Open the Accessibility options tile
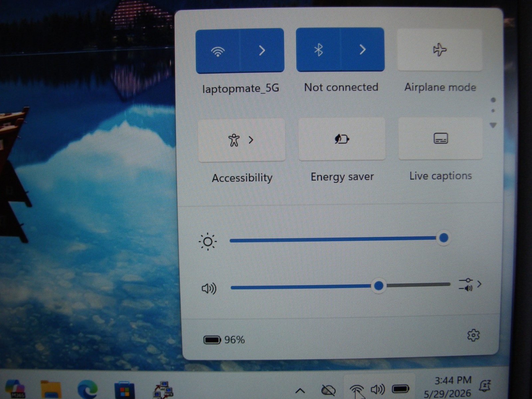The height and width of the screenshot is (399, 532). [241, 140]
